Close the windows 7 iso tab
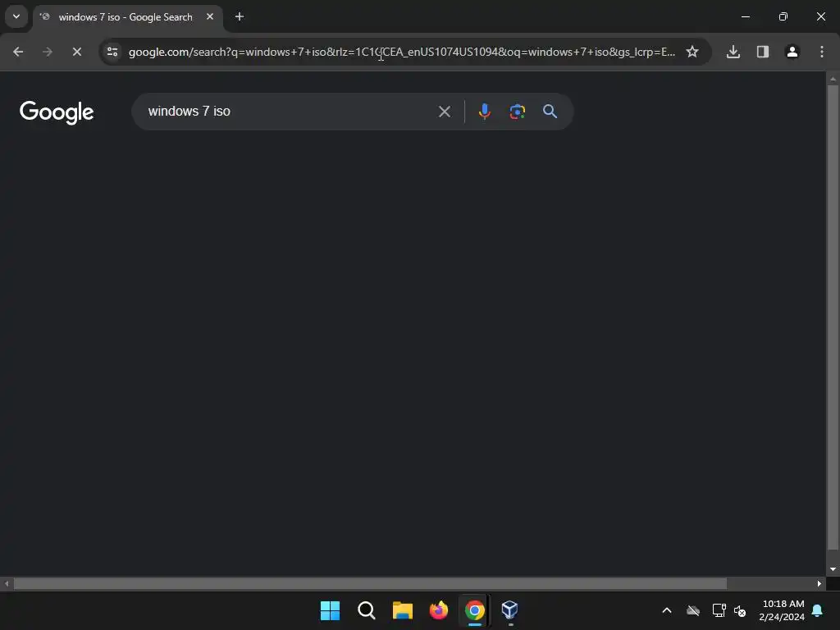 210,16
